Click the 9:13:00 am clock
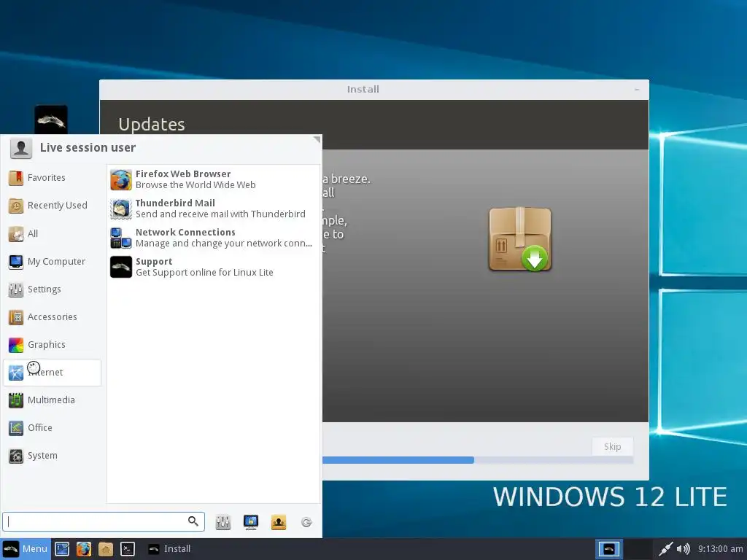This screenshot has height=560, width=747. pos(720,549)
